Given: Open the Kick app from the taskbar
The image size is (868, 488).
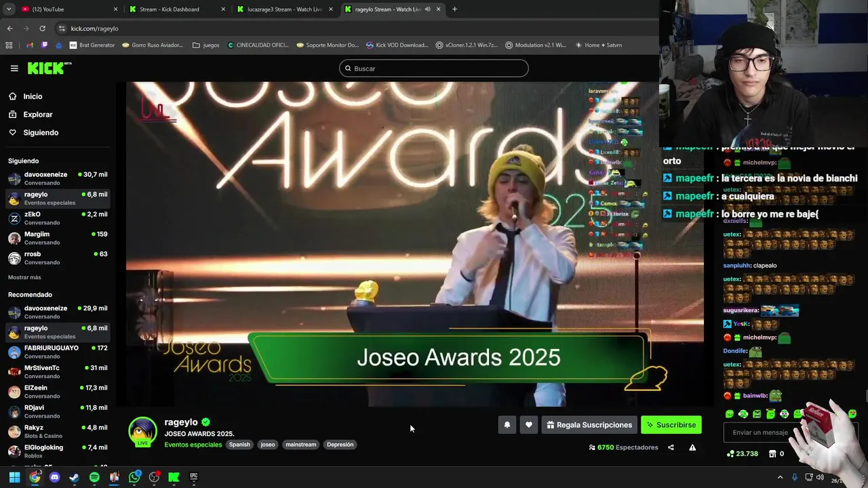Looking at the screenshot, I should [x=174, y=477].
